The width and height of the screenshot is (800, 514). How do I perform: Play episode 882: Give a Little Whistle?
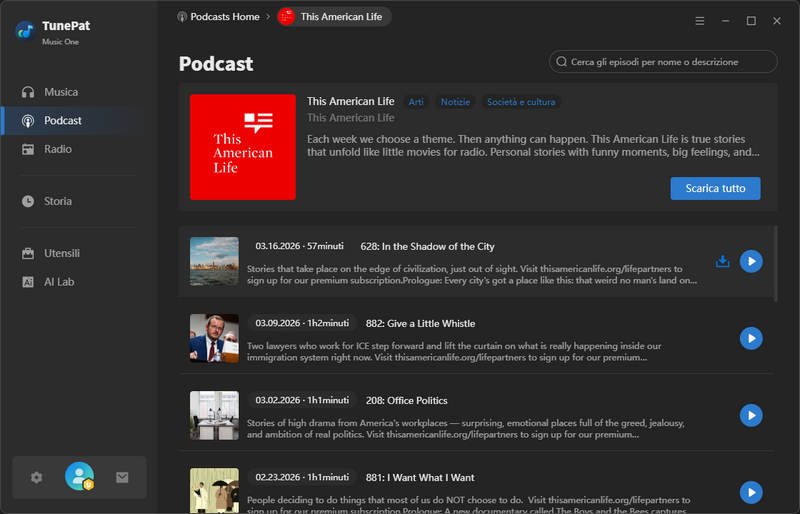point(751,338)
